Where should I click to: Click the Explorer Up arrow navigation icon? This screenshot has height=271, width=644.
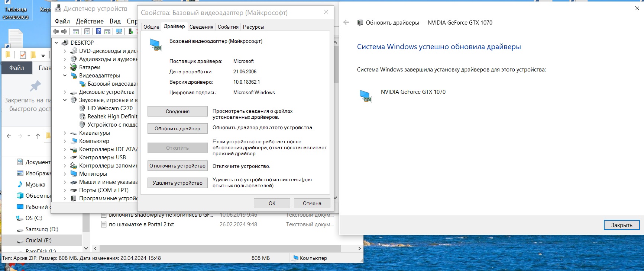tap(38, 136)
